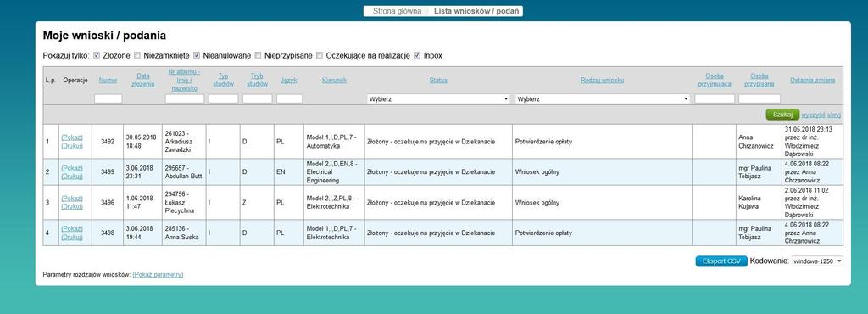Viewport: 868px width, 314px height.
Task: Click Model 2,I,D,EN,8 - Electrical Engineering cell
Action: [334, 171]
